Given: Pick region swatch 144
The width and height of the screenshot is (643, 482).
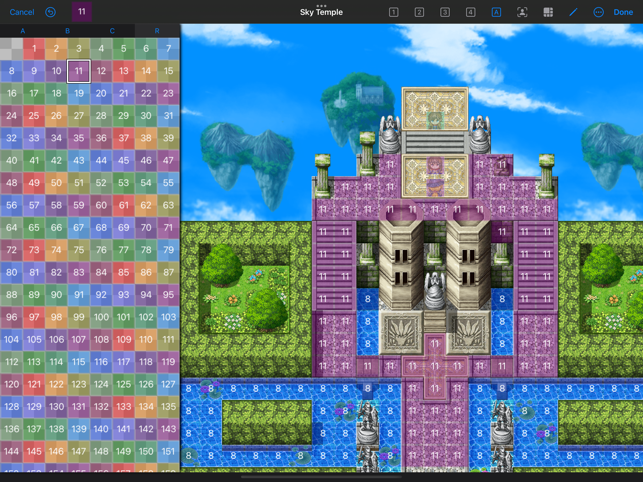Looking at the screenshot, I should (x=11, y=451).
